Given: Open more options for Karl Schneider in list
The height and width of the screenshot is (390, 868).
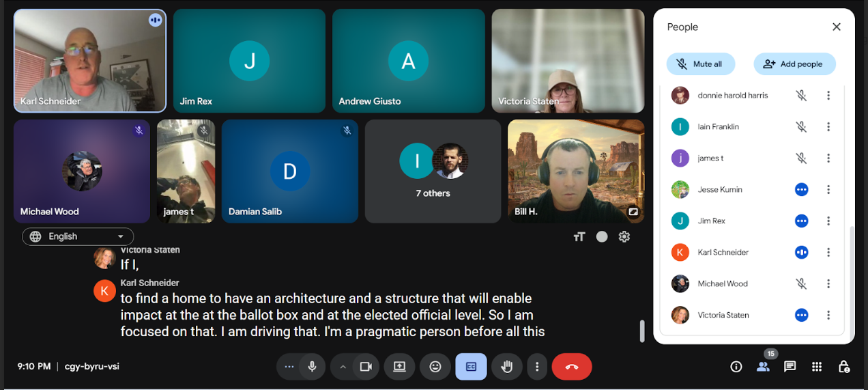Looking at the screenshot, I should point(828,253).
